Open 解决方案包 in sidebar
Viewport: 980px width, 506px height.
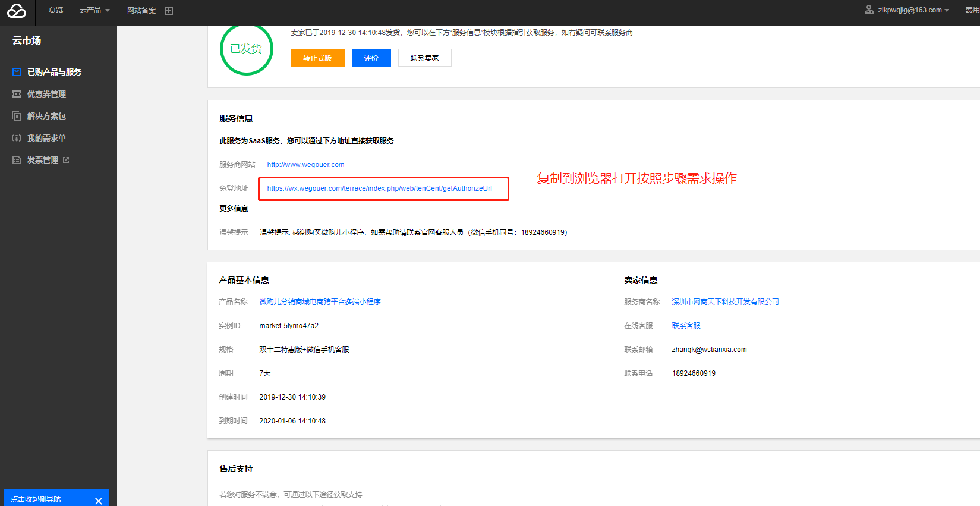pos(46,116)
